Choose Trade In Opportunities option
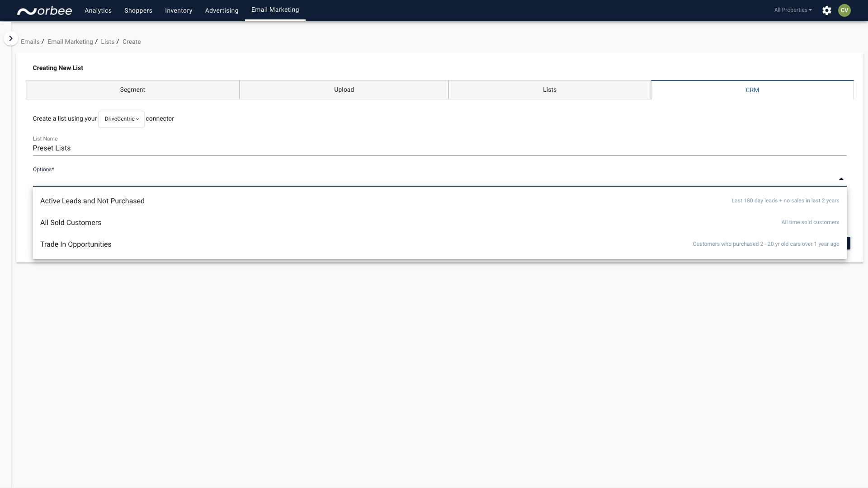The height and width of the screenshot is (488, 868). (75, 244)
